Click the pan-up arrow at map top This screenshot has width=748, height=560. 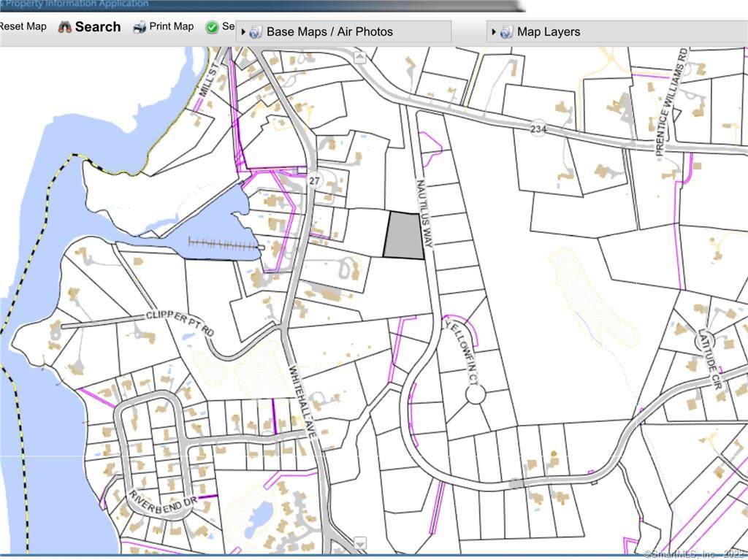click(x=359, y=58)
